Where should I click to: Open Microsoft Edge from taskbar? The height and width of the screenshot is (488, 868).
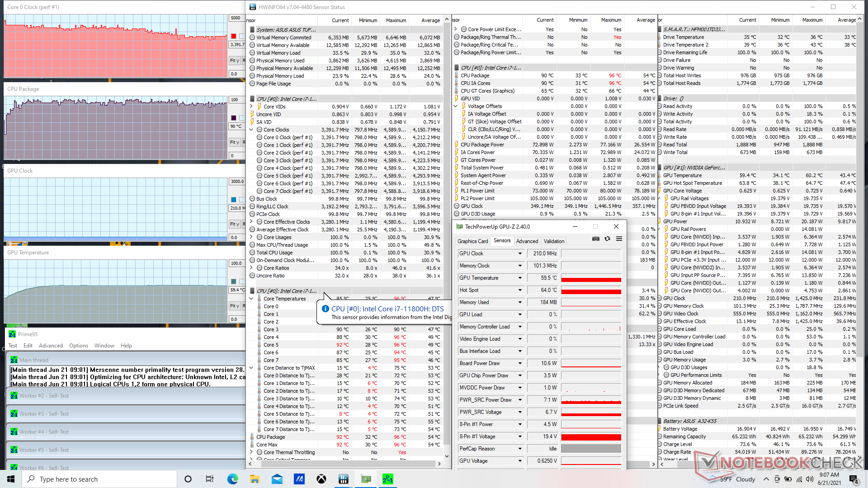click(232, 479)
